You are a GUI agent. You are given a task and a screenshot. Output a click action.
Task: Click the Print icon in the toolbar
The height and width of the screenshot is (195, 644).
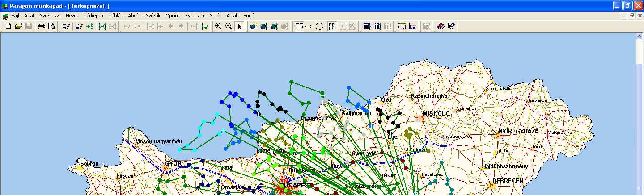click(x=42, y=26)
